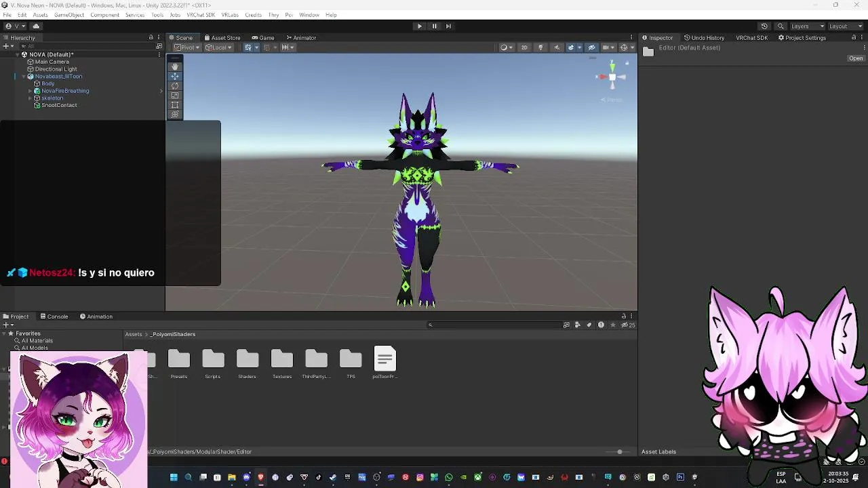Viewport: 868px width, 488px height.
Task: Open the Window menu
Action: pos(309,15)
